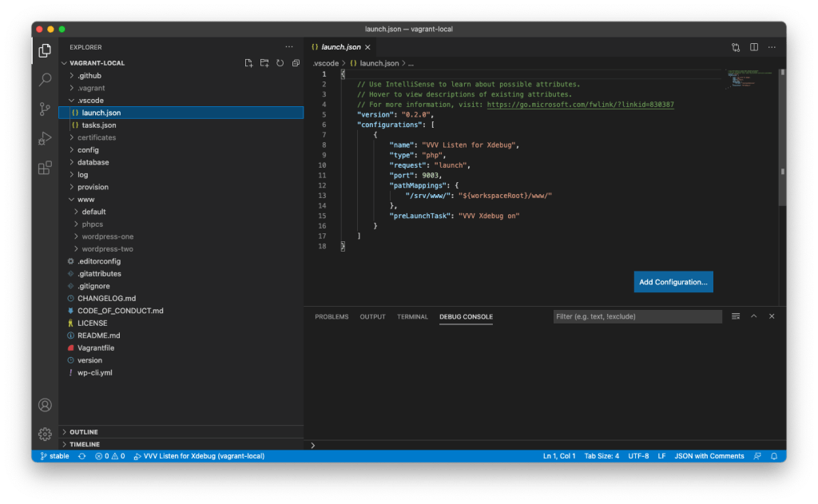
Task: Open the go.microsoft.com fwlink URL
Action: coord(580,105)
